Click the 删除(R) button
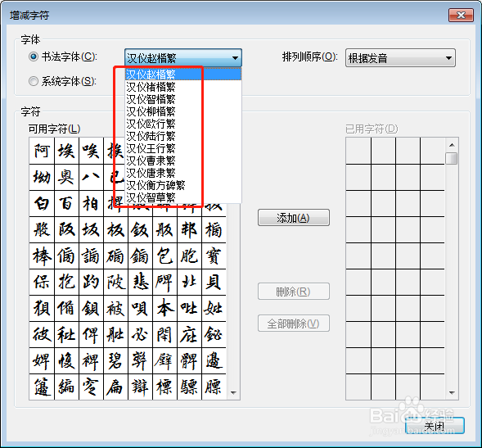Viewport: 482px width, 448px height. [294, 292]
